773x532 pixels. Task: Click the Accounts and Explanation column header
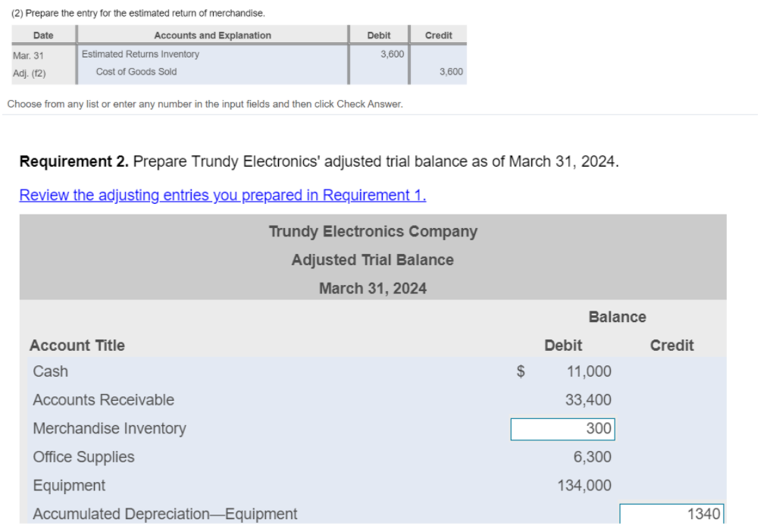pos(211,35)
